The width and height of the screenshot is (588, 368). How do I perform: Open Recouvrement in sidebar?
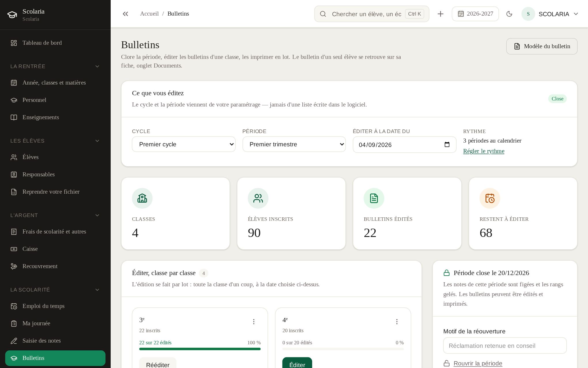[x=55, y=266]
